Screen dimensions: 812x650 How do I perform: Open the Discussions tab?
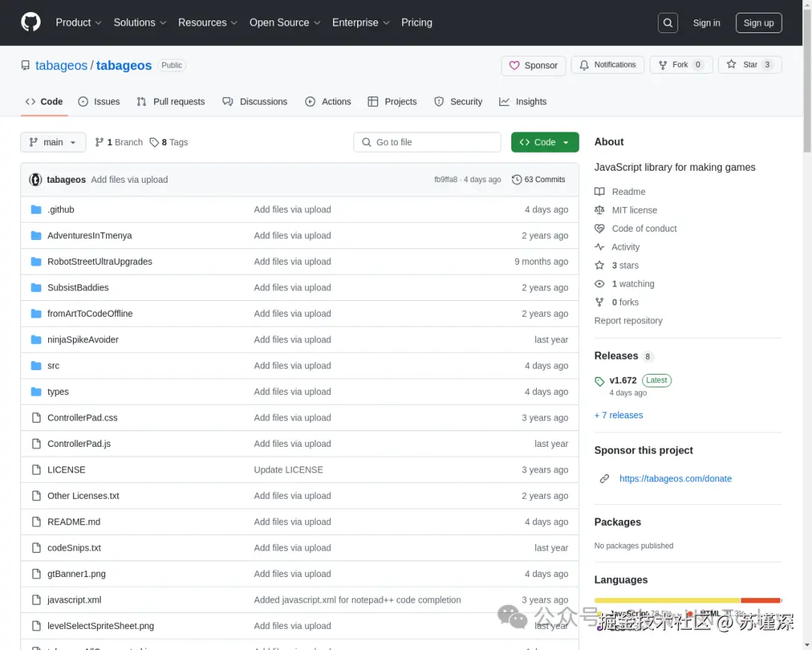point(255,102)
